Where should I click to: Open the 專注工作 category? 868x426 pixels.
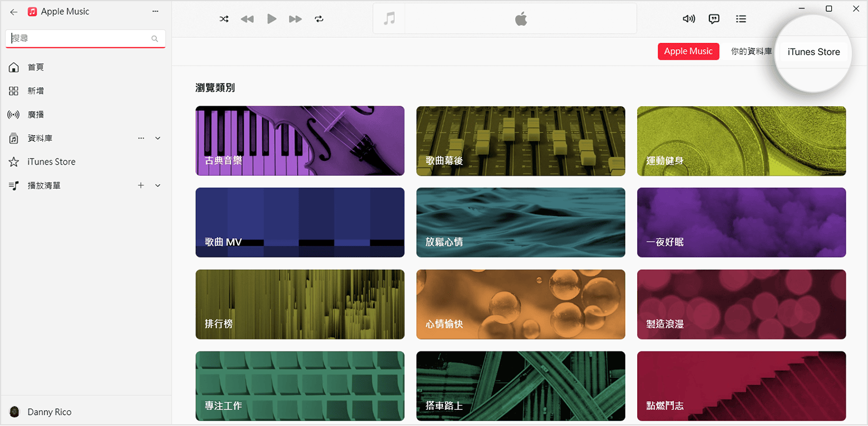(300, 386)
